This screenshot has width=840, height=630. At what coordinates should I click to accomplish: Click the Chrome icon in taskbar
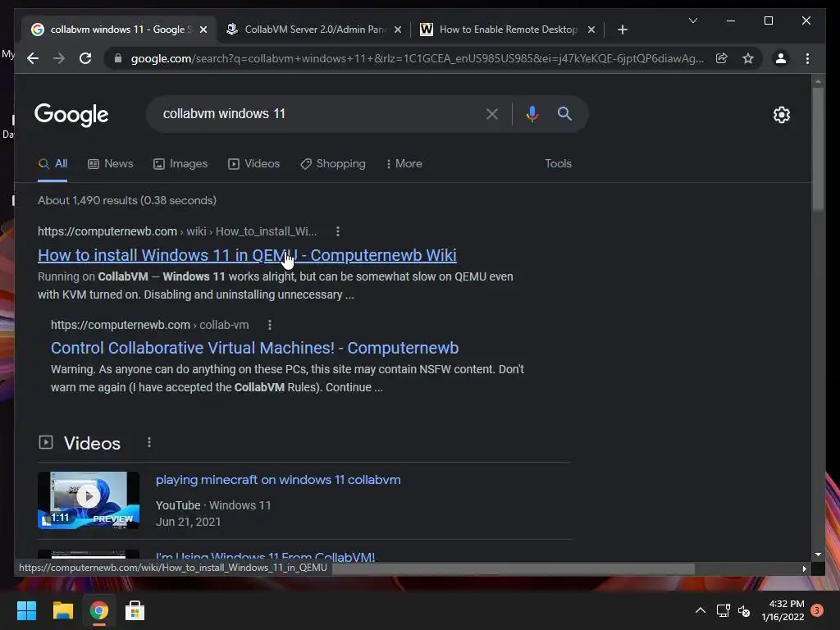pyautogui.click(x=99, y=610)
